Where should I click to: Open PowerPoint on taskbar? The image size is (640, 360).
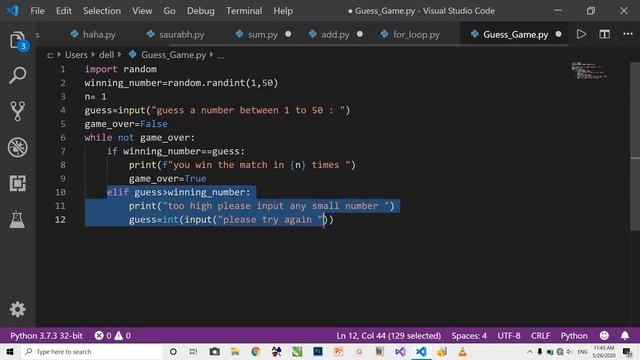(338, 351)
